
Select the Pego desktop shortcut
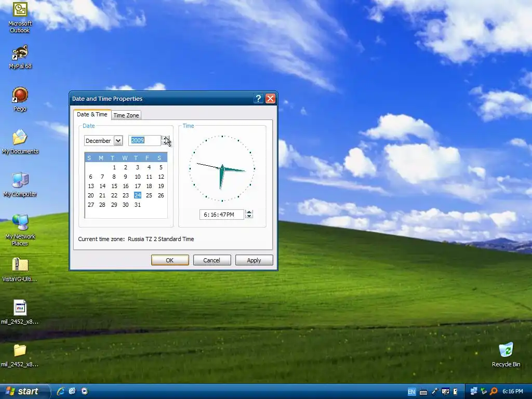pos(20,99)
